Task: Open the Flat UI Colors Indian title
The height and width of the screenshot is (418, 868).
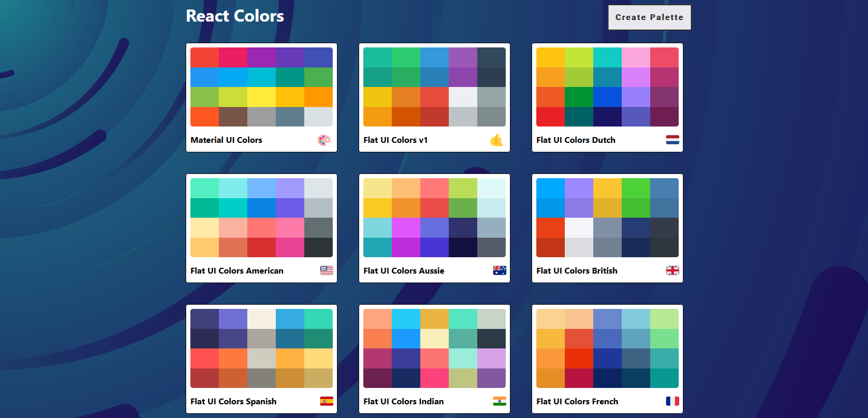Action: click(x=403, y=402)
